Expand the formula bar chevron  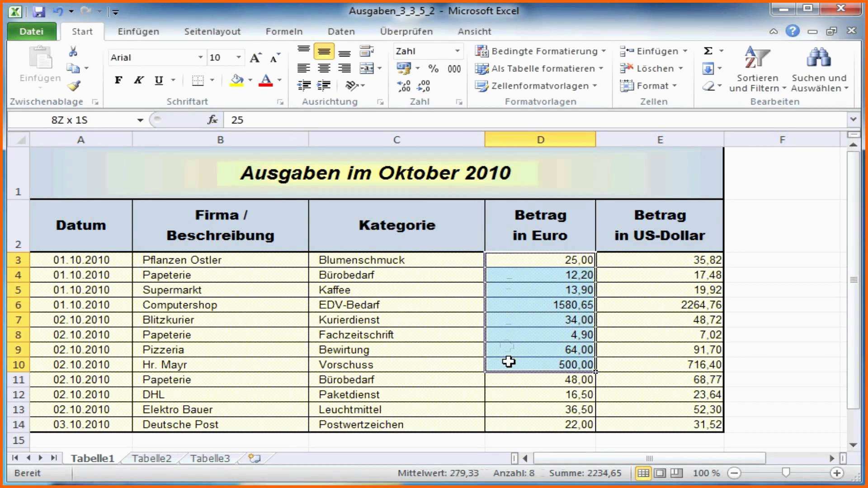point(853,119)
